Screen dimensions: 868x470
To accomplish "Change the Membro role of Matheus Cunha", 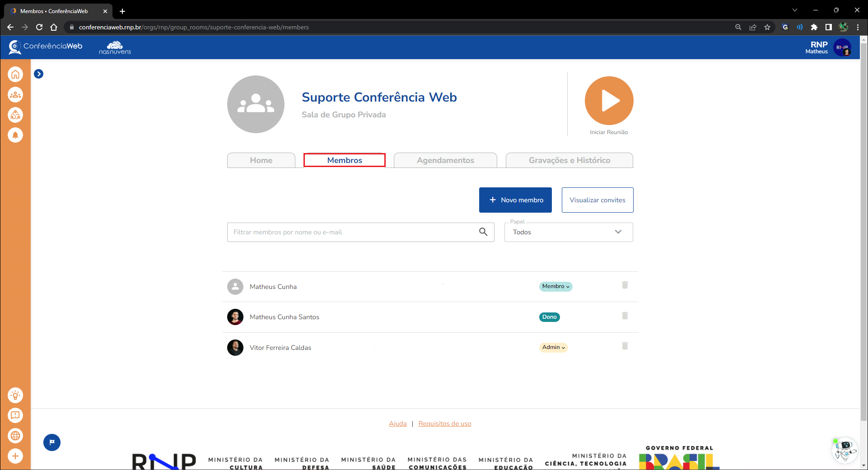I will tap(555, 287).
